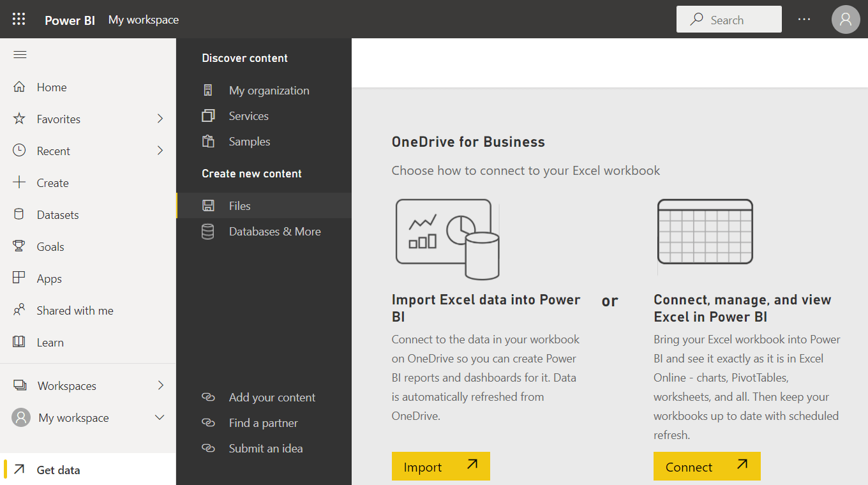This screenshot has height=485, width=868.
Task: Open Goals in navigation
Action: [x=88, y=246]
